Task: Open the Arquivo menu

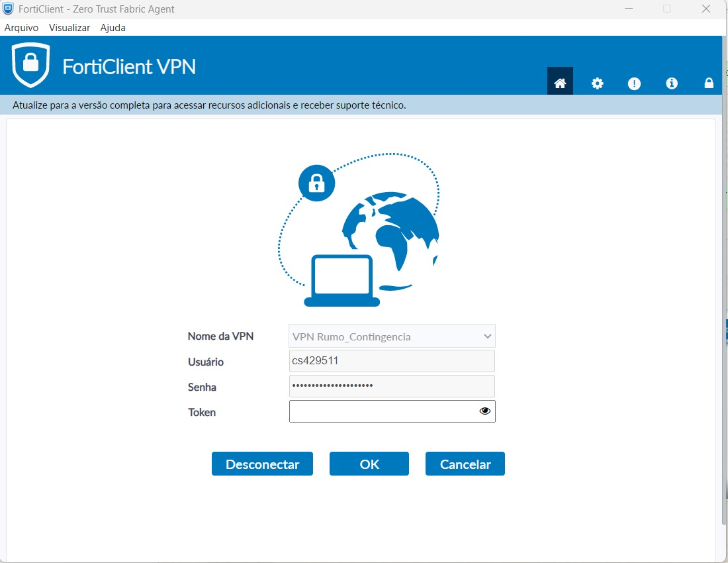Action: pos(21,27)
